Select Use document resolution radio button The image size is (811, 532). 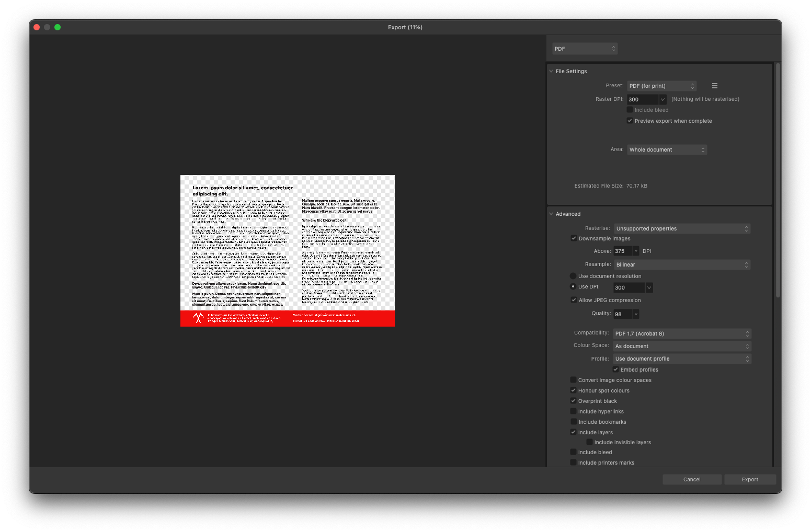tap(573, 276)
